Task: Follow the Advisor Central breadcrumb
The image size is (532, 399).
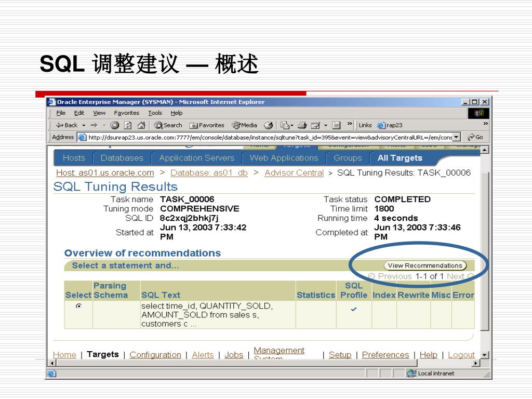Action: pos(294,173)
